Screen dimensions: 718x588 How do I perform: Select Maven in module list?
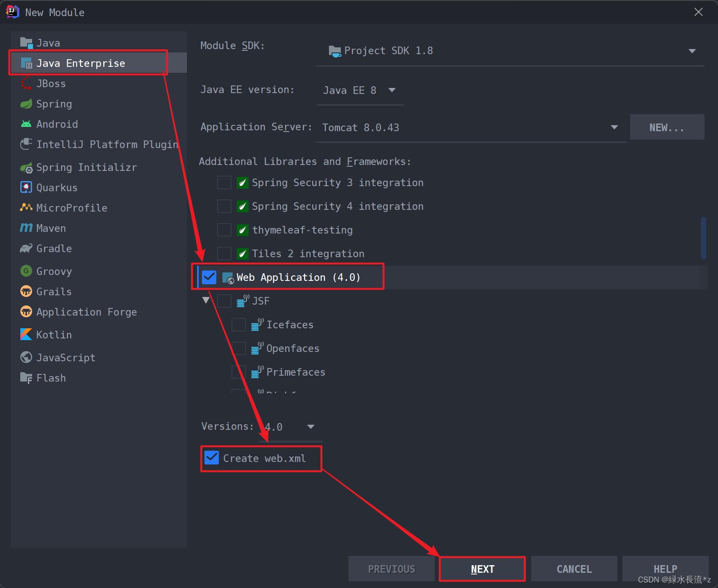pyautogui.click(x=99, y=228)
